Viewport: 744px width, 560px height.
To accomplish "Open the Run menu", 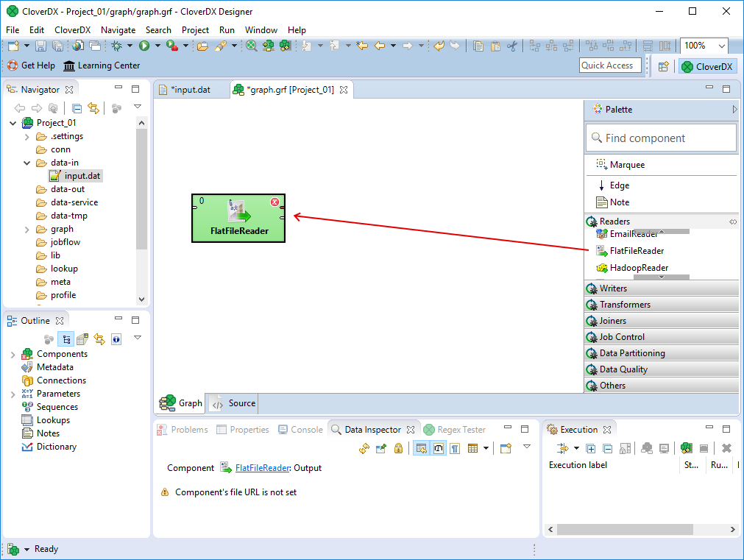I will pyautogui.click(x=227, y=30).
